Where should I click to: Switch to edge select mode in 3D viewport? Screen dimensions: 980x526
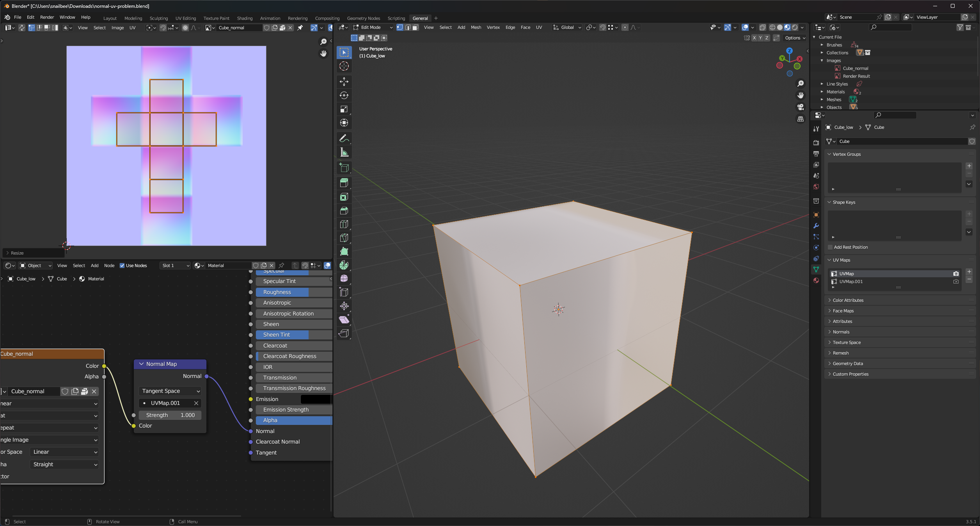click(x=408, y=27)
